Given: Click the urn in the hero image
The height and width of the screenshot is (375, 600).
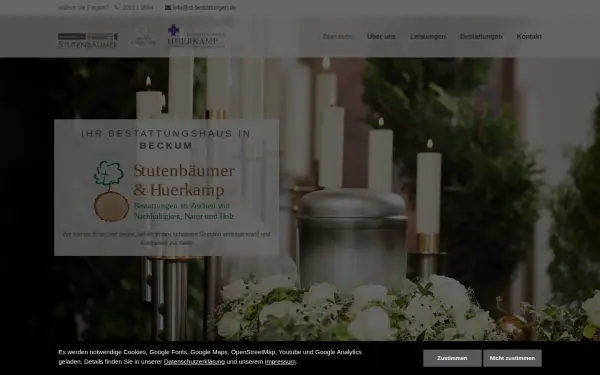Looking at the screenshot, I should click(x=352, y=240).
